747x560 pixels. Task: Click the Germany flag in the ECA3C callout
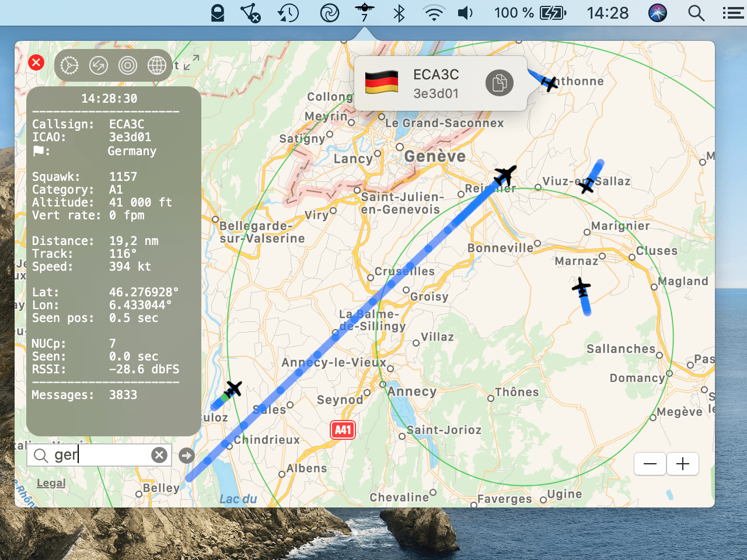382,82
